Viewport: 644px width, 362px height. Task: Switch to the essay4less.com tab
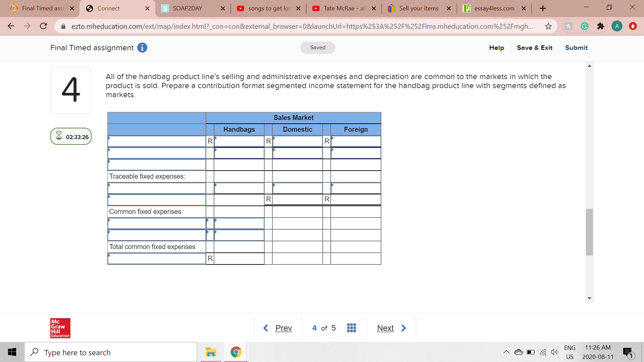(x=494, y=8)
